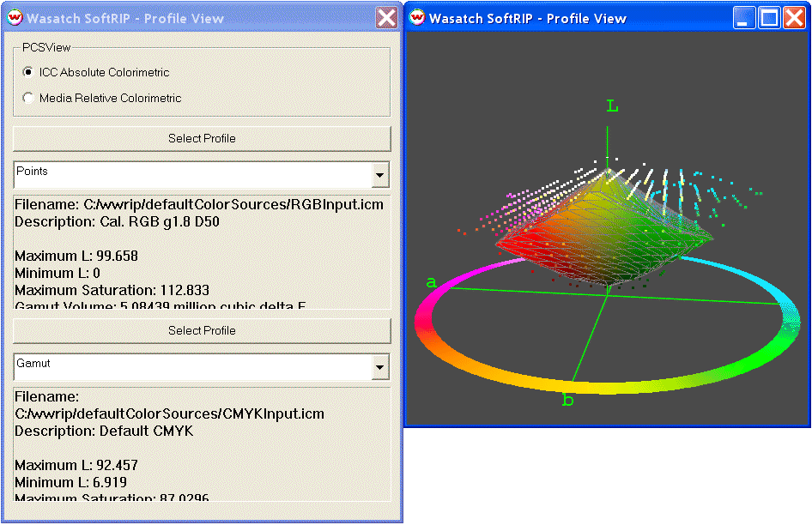Click 'Maximum Saturation: 112.833' value

[112, 290]
